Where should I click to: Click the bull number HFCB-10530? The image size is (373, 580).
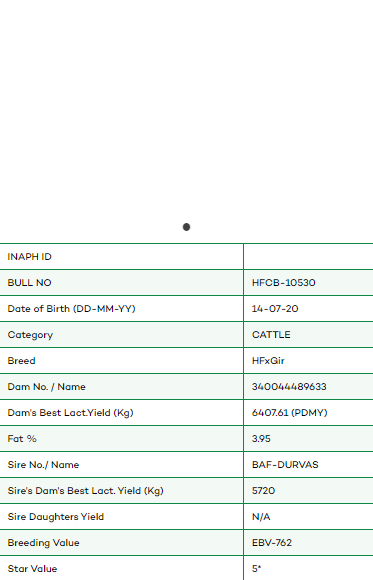click(x=283, y=283)
